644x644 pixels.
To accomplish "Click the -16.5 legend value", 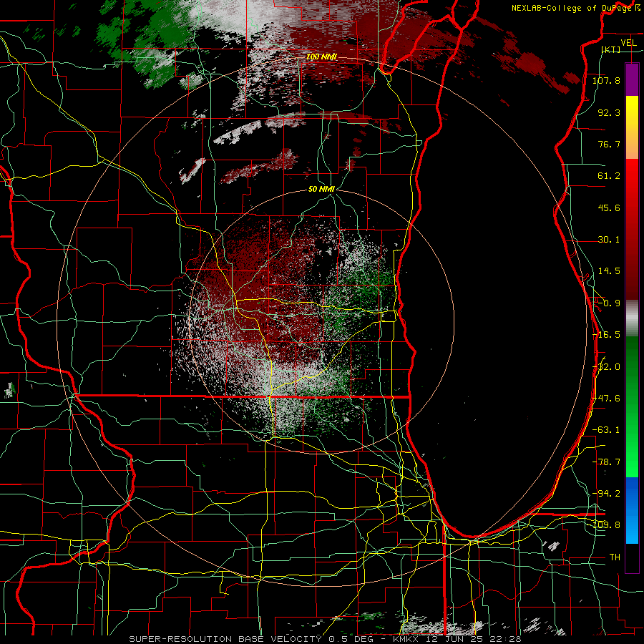I will 606,335.
